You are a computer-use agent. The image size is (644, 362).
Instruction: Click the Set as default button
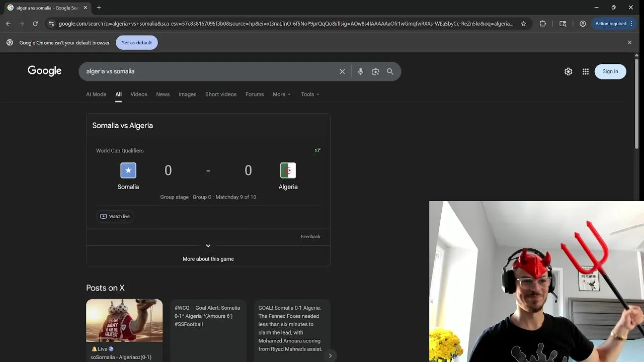coord(137,43)
